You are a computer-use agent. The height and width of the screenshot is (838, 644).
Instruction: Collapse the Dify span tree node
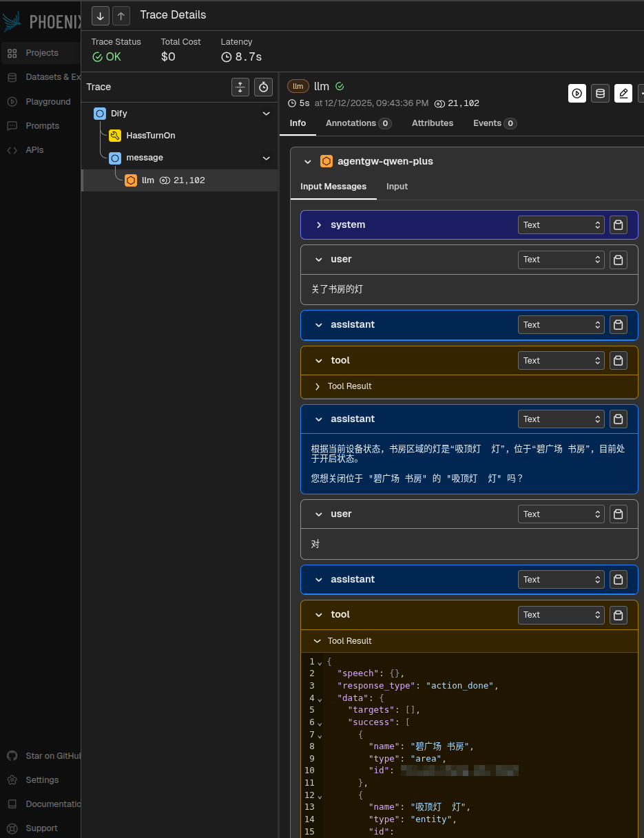(266, 114)
